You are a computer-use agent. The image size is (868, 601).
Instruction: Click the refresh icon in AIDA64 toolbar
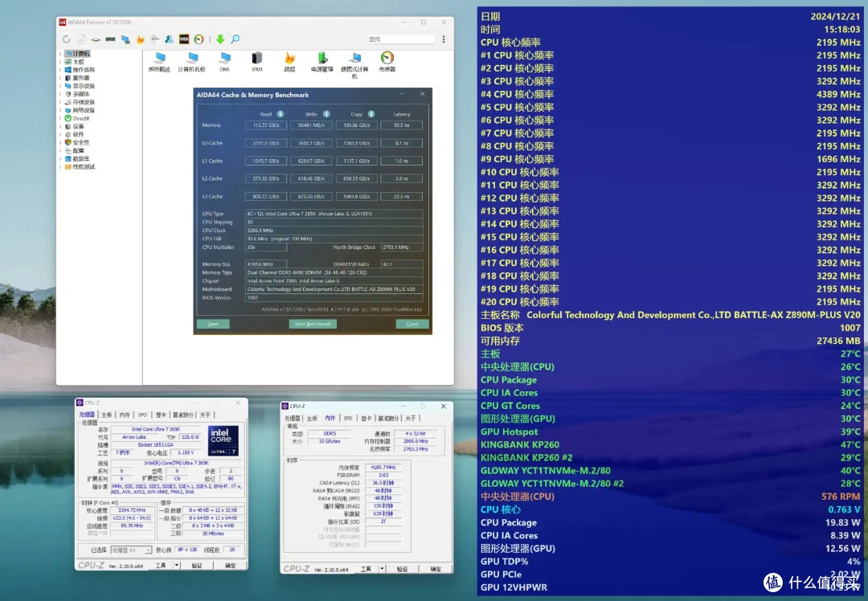(x=67, y=39)
